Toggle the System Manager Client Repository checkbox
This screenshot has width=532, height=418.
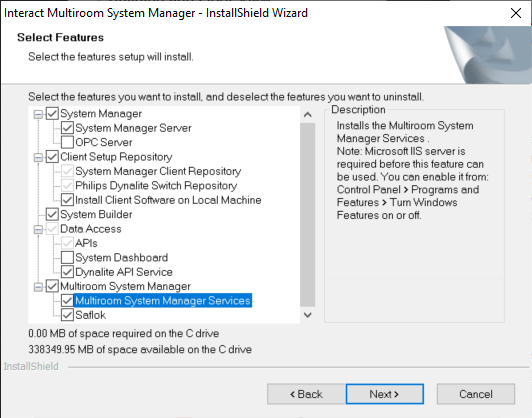coord(67,171)
